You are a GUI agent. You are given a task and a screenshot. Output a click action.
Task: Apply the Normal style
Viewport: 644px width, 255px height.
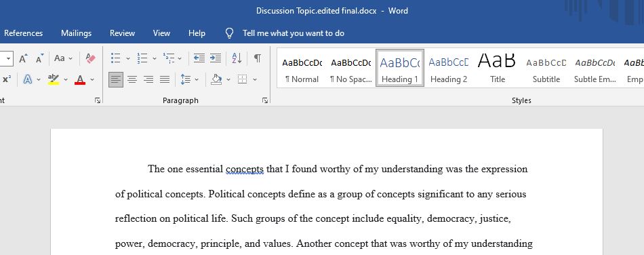click(x=302, y=68)
